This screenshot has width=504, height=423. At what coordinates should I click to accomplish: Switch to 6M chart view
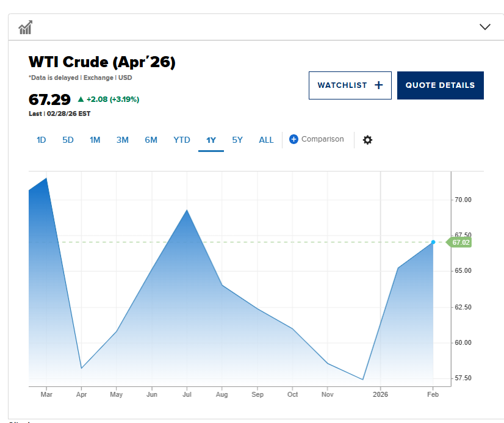coord(151,140)
